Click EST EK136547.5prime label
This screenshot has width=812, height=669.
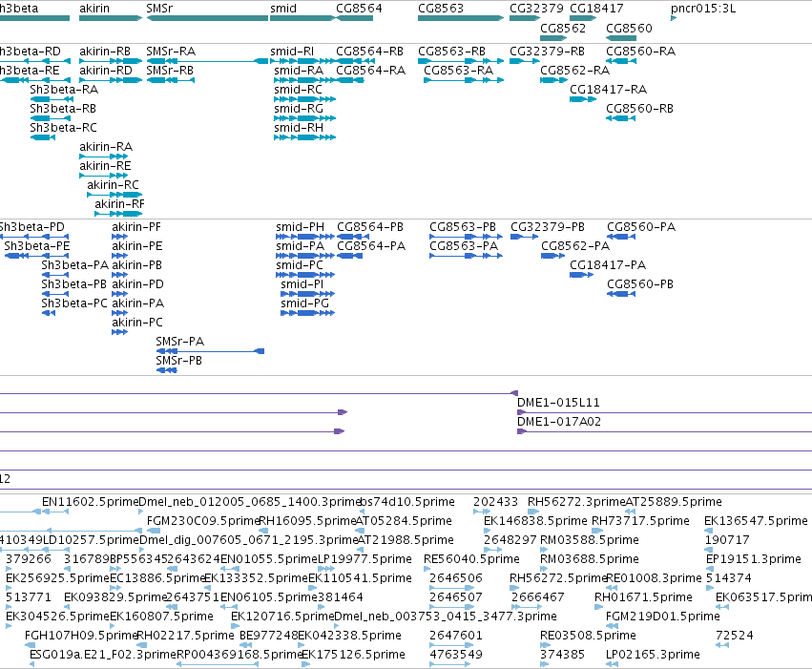[x=756, y=521]
